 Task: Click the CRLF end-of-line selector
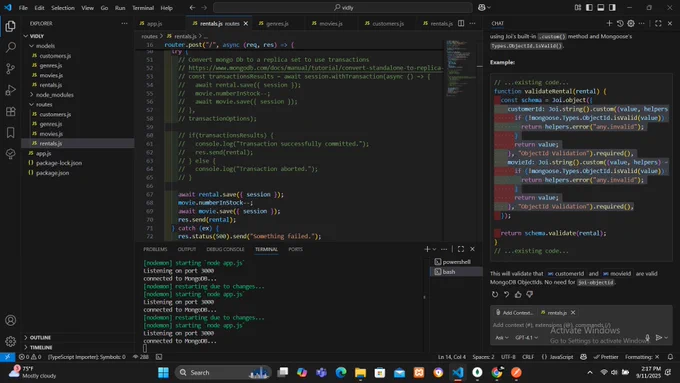(x=528, y=357)
